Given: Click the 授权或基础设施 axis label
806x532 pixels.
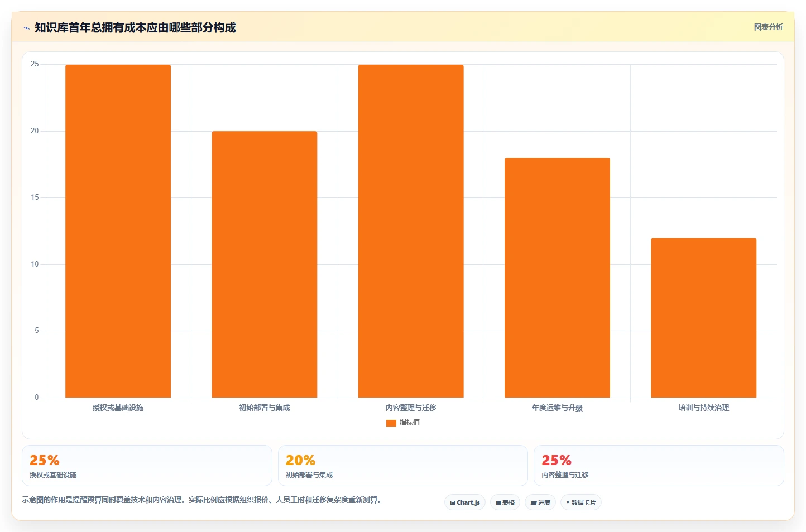Looking at the screenshot, I should [x=118, y=408].
